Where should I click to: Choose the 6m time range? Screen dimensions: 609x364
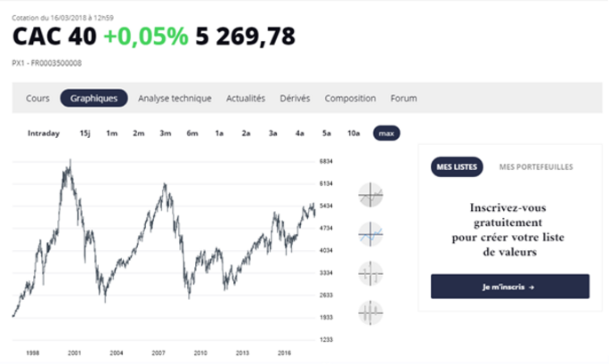[192, 133]
